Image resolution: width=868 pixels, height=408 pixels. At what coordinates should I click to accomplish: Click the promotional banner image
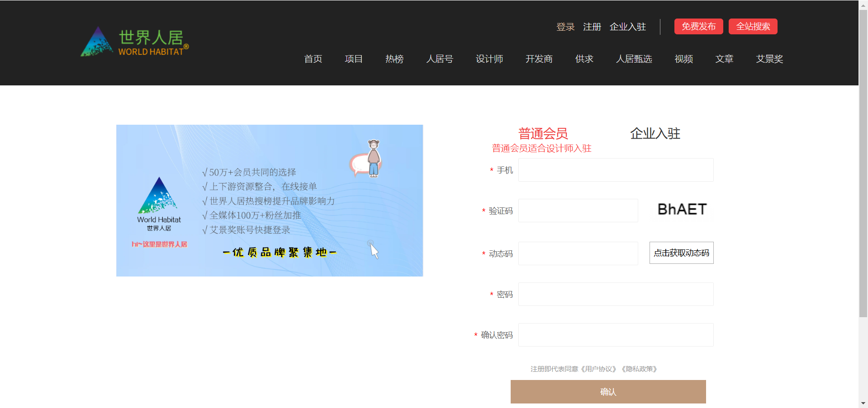point(269,200)
